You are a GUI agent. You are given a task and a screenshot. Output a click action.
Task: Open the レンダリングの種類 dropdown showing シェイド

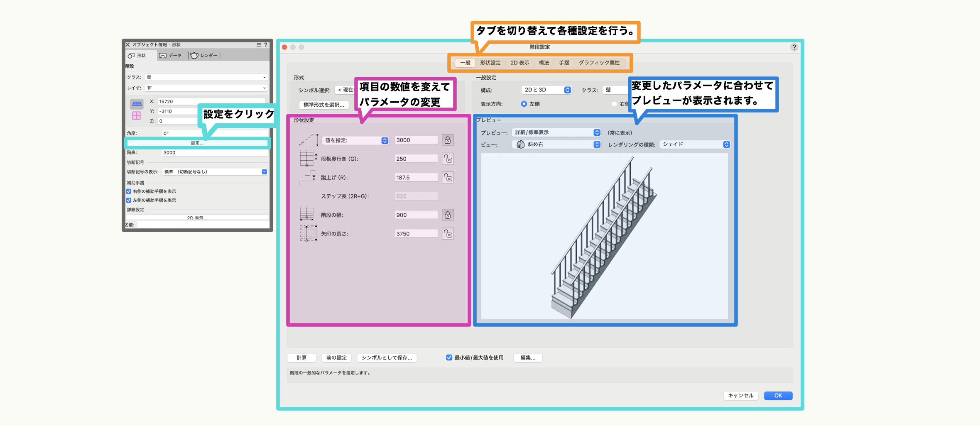click(x=694, y=144)
